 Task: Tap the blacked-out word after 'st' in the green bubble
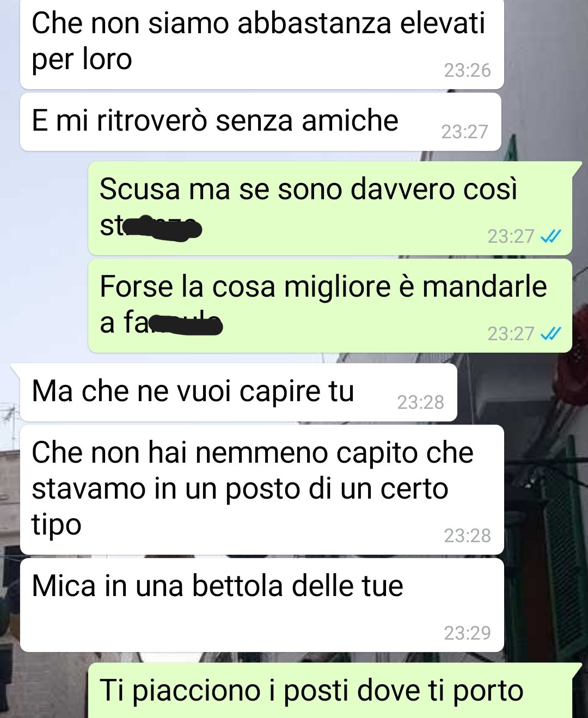pos(162,228)
